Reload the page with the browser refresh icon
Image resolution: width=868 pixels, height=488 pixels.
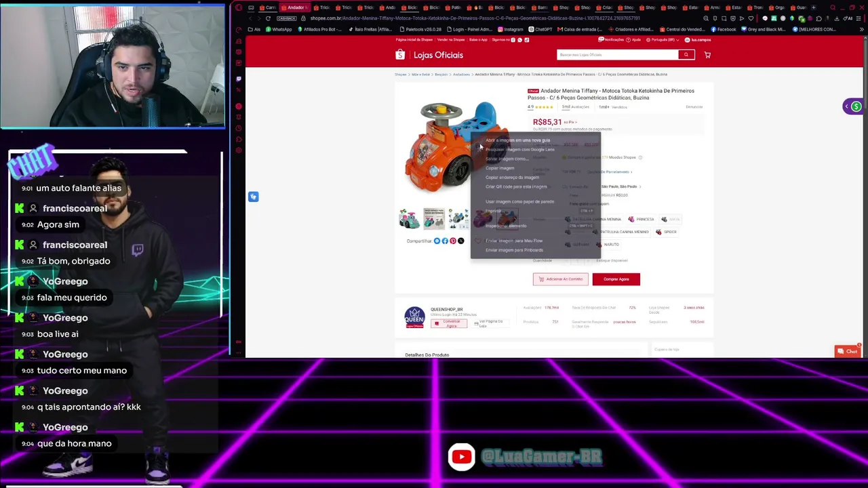(x=268, y=18)
